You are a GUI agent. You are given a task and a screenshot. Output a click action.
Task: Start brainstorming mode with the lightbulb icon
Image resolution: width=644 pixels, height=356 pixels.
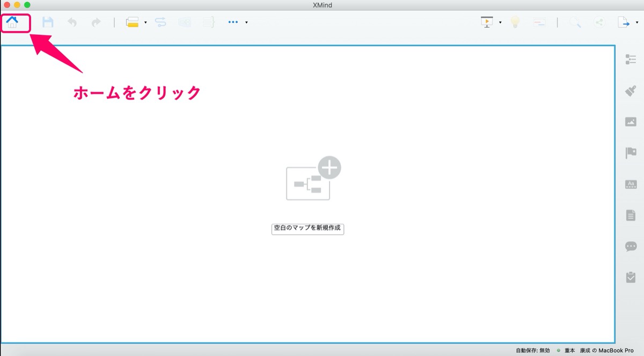click(515, 22)
